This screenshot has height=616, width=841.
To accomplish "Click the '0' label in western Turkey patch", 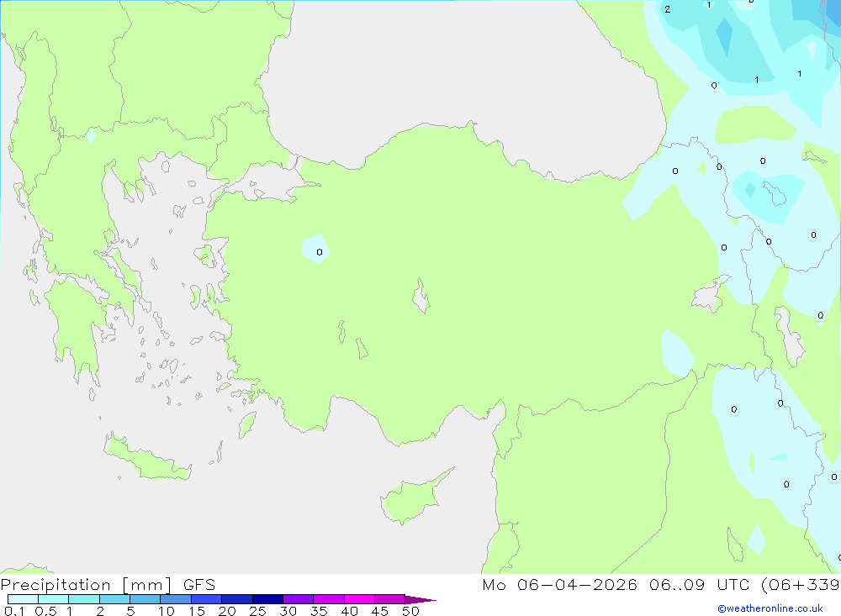I will tap(319, 252).
